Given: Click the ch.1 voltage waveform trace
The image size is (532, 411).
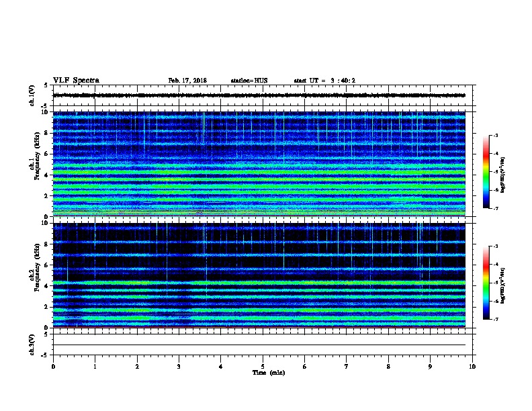Looking at the screenshot, I should click(x=259, y=95).
